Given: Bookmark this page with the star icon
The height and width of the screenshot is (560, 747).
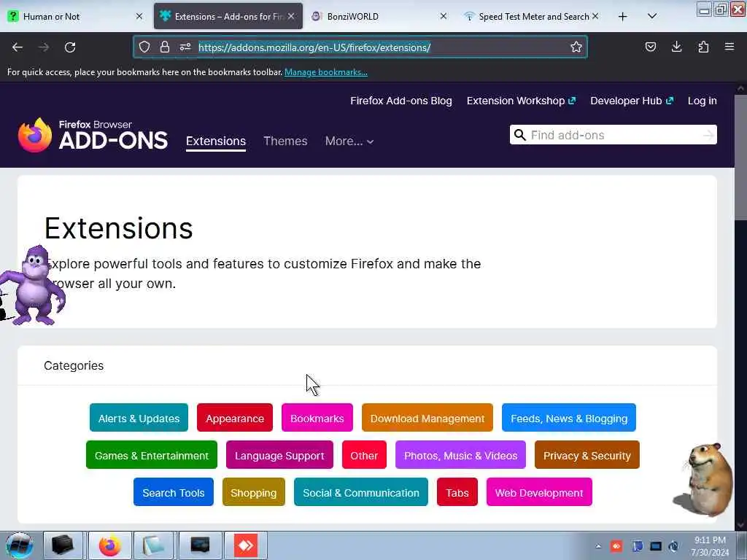Looking at the screenshot, I should [576, 47].
